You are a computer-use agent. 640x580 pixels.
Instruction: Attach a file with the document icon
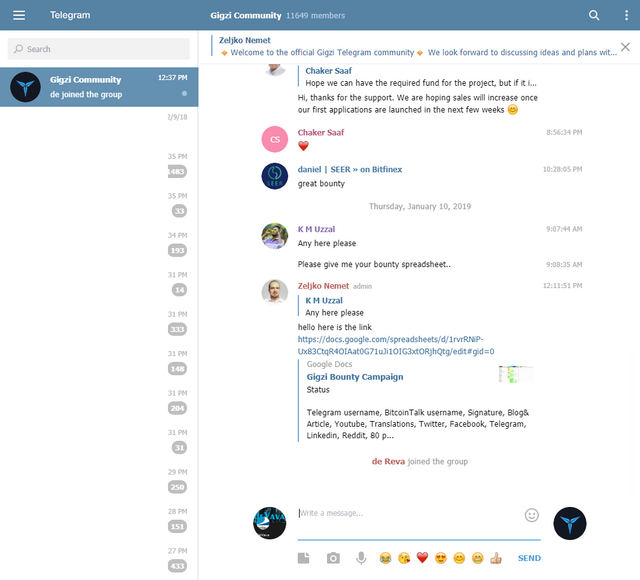pos(303,558)
